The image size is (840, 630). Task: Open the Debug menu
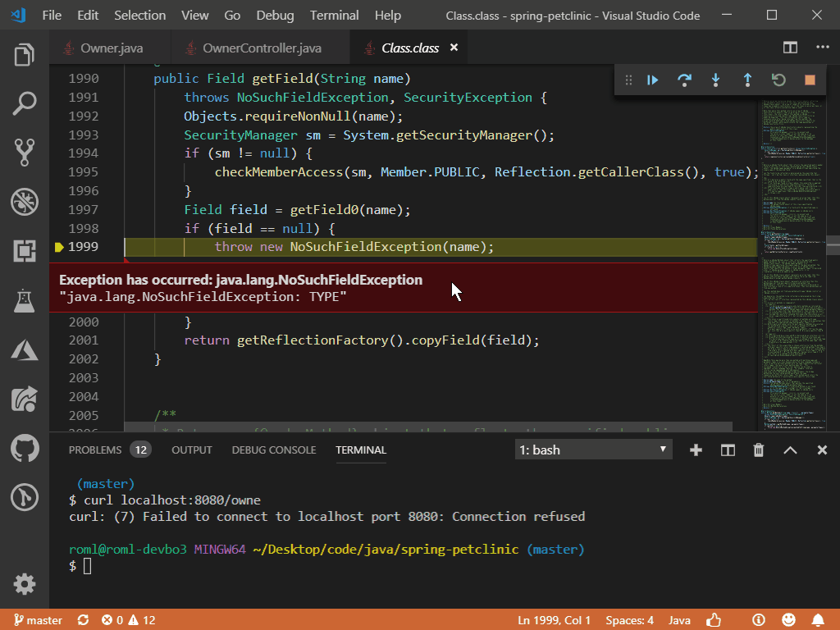pos(275,15)
